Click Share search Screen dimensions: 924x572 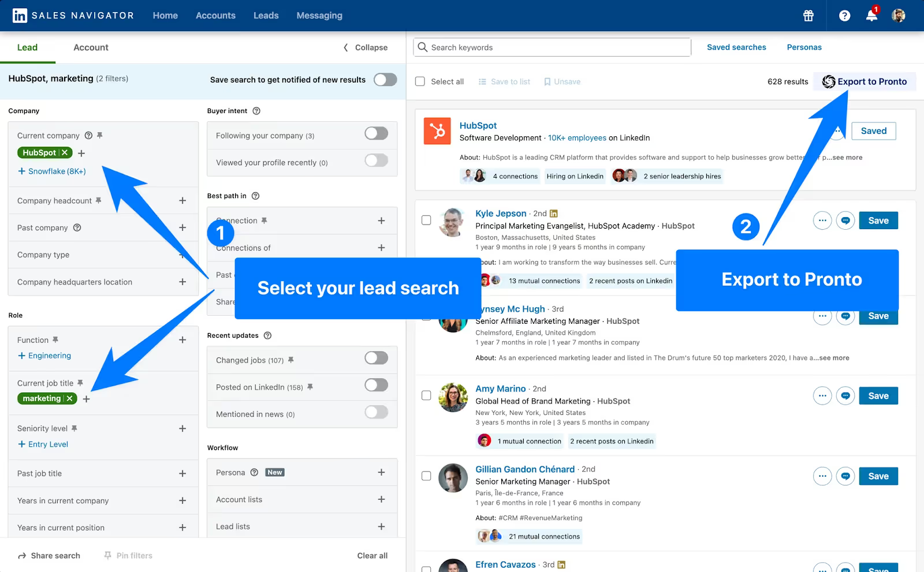49,555
